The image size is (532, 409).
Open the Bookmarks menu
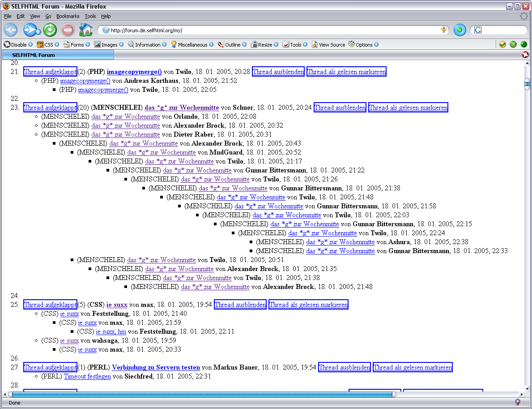[x=68, y=16]
